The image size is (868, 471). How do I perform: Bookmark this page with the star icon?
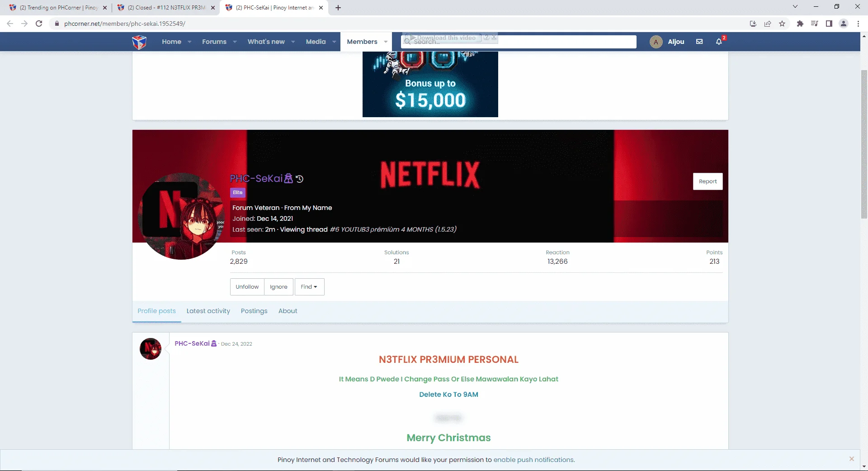click(x=782, y=24)
